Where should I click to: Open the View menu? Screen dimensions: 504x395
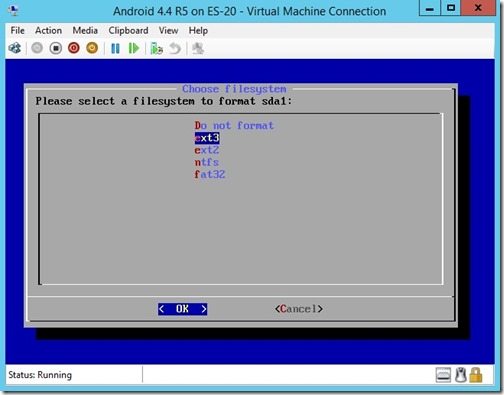[x=168, y=31]
